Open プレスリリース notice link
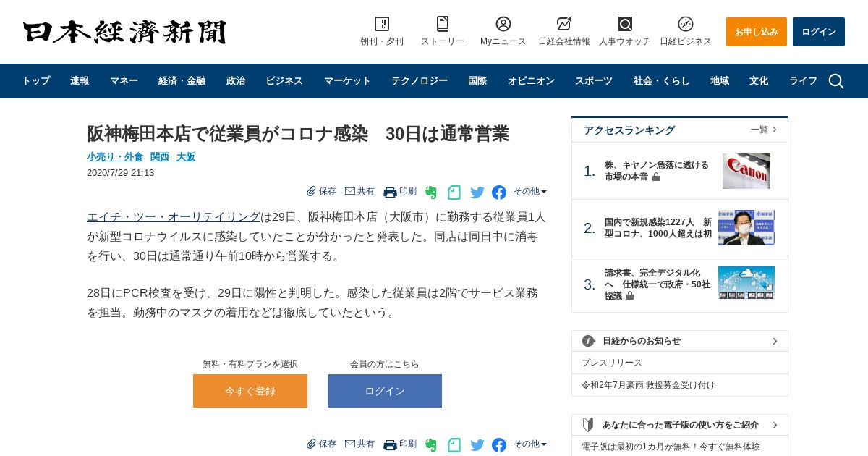The height and width of the screenshot is (456, 868). coord(612,363)
